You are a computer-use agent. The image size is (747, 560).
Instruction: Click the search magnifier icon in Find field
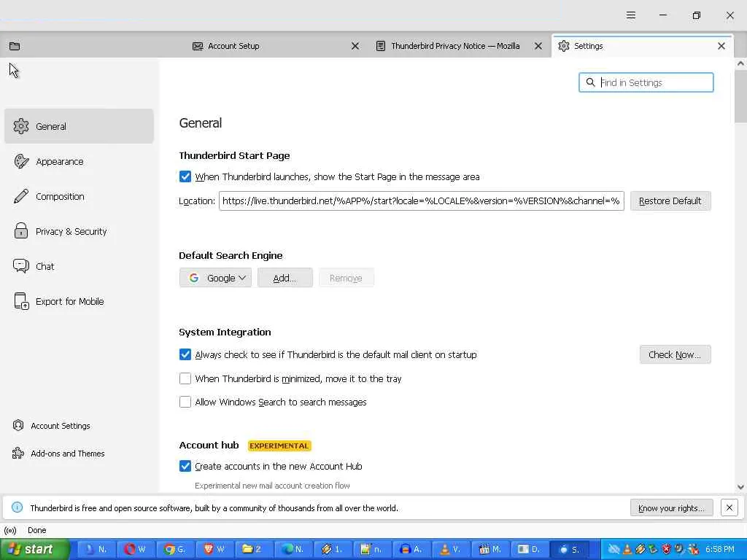(x=590, y=82)
